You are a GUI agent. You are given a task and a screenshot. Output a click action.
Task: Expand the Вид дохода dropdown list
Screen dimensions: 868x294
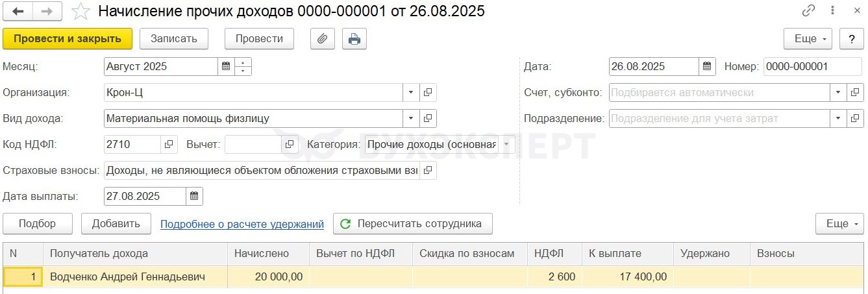coord(411,119)
